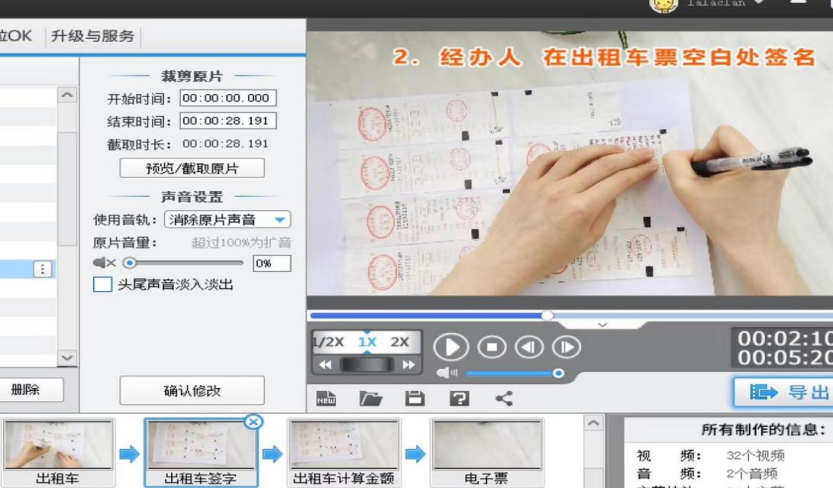Select 2X playback speed
Viewport: 833px width, 489px height.
click(x=400, y=342)
